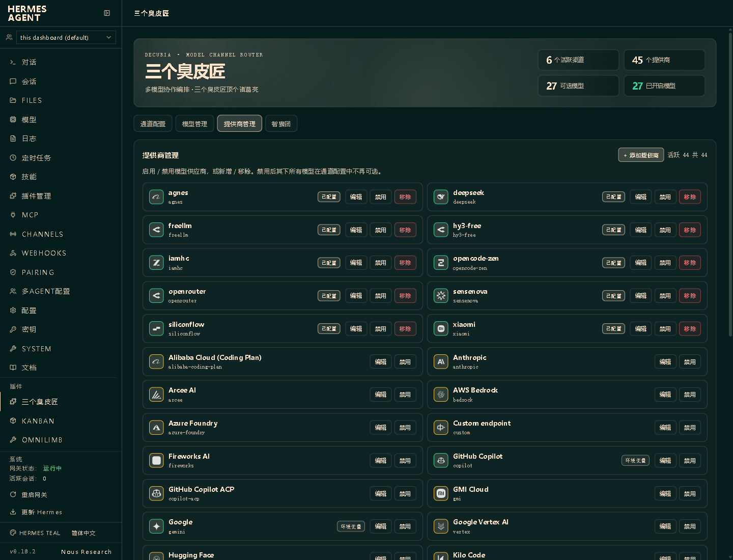This screenshot has width=733, height=560.
Task: Click the '45 个提供商' stat card
Action: [664, 60]
